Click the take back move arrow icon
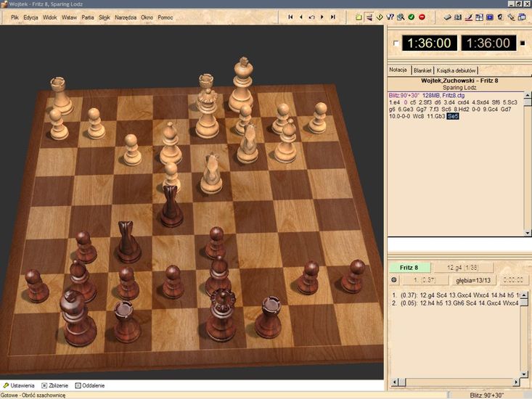This screenshot has height=399, width=532. [x=311, y=16]
